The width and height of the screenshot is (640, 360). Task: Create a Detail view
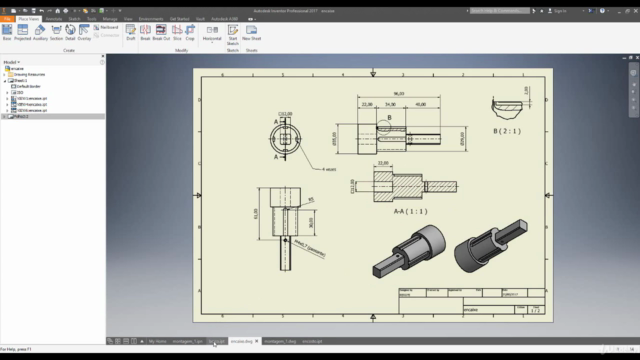[70, 32]
